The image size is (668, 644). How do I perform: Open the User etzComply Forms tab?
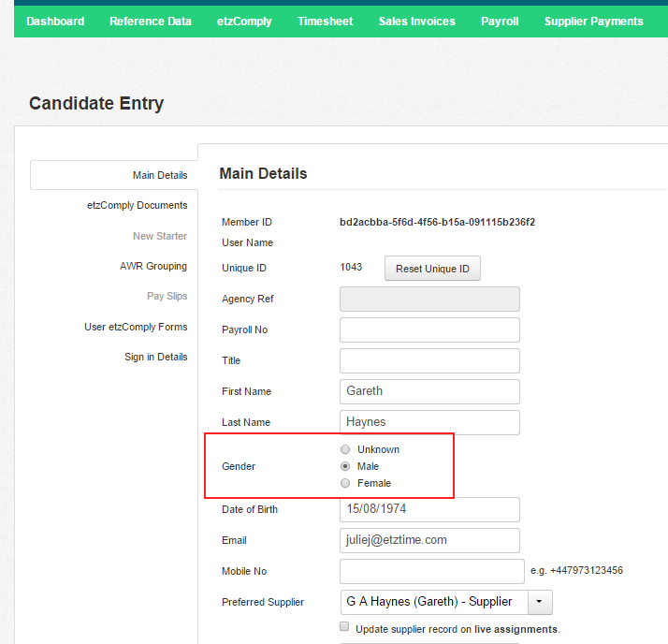click(136, 327)
